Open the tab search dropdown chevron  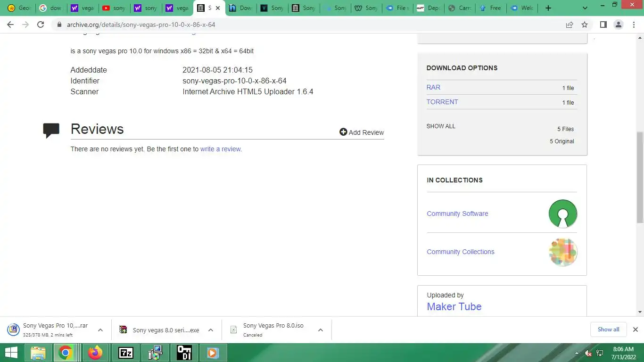coord(585,8)
